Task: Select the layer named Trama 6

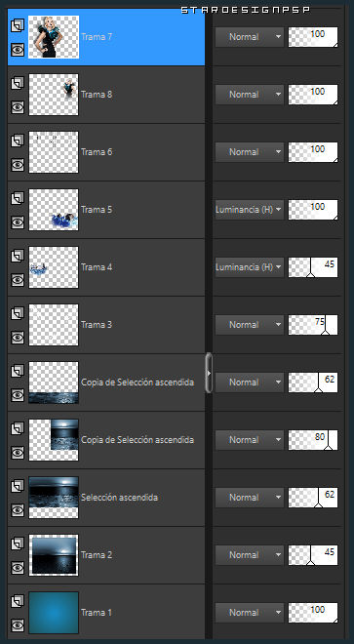Action: 97,152
